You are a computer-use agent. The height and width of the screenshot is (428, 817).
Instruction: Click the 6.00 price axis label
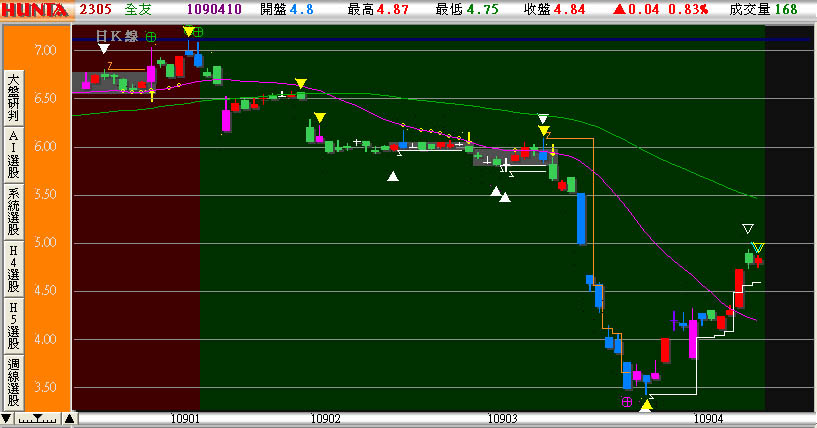45,146
